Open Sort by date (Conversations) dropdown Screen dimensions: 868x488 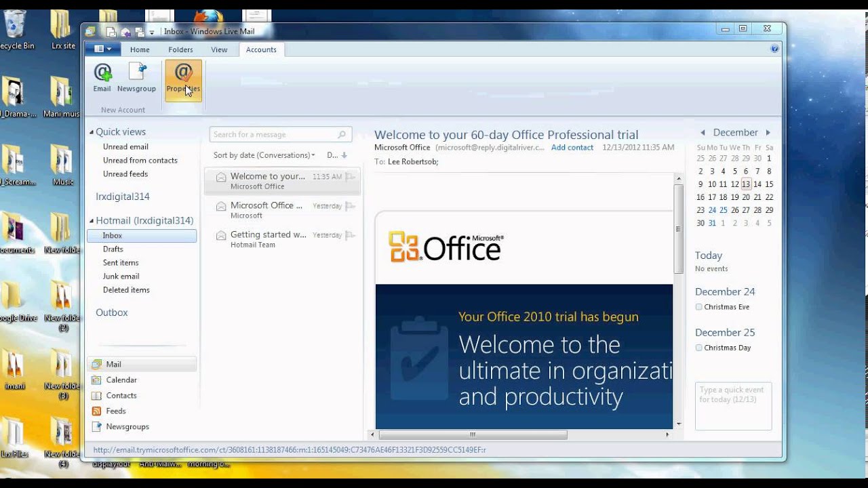click(264, 155)
